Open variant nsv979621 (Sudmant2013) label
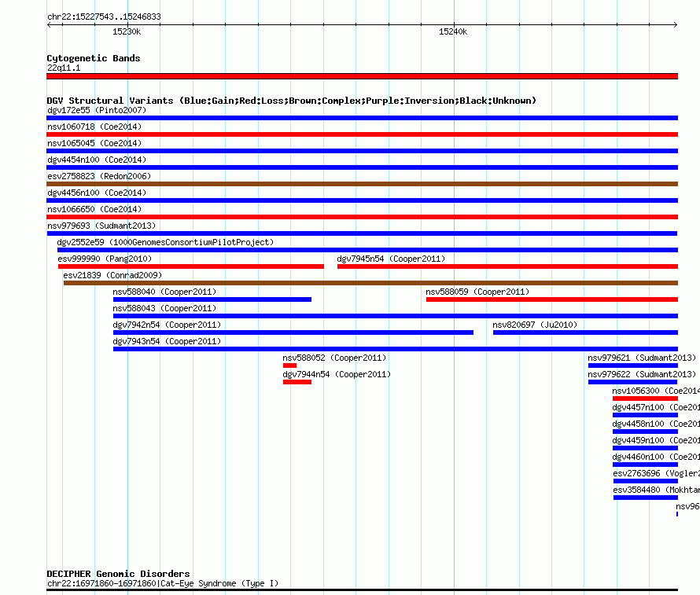This screenshot has width=700, height=595. click(x=642, y=358)
